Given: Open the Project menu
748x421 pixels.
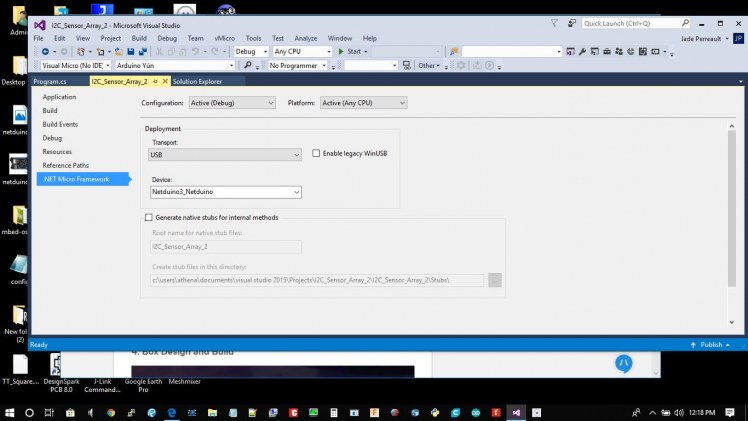Looking at the screenshot, I should click(x=111, y=38).
